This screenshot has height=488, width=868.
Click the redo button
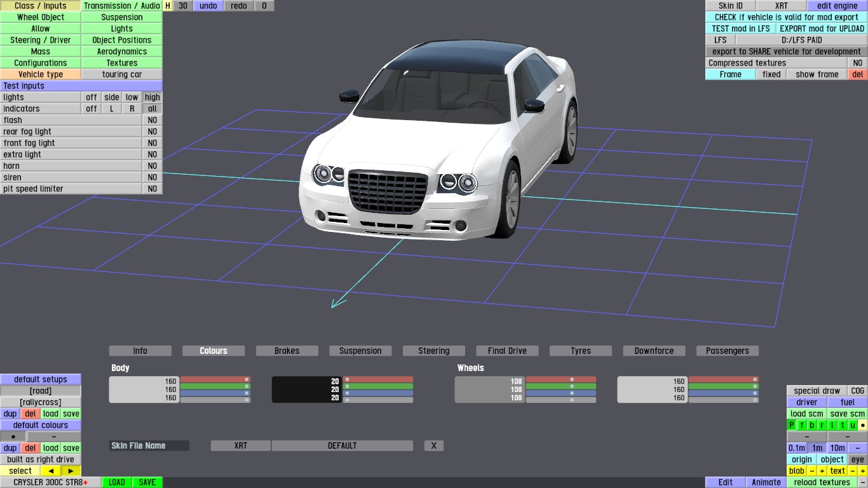click(239, 6)
